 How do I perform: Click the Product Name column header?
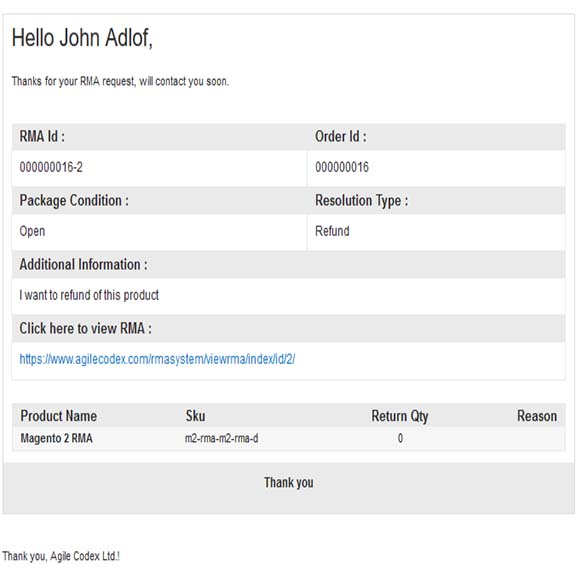point(58,416)
